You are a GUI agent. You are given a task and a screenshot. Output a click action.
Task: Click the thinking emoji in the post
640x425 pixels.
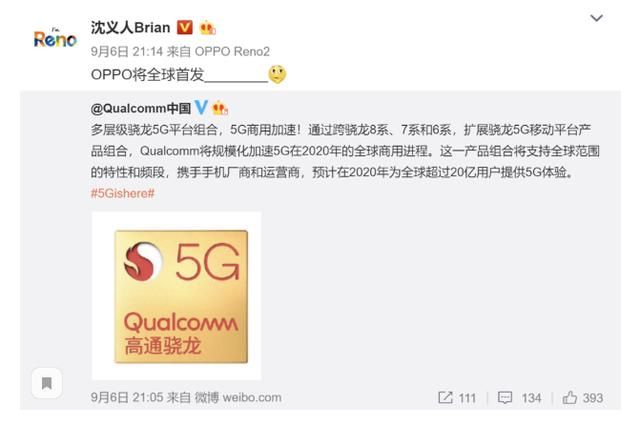[x=277, y=74]
